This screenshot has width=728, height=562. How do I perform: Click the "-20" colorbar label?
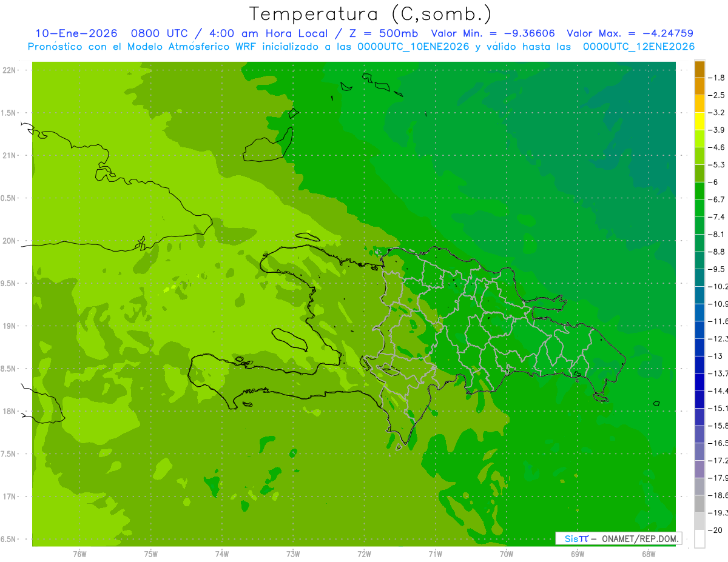pyautogui.click(x=715, y=530)
